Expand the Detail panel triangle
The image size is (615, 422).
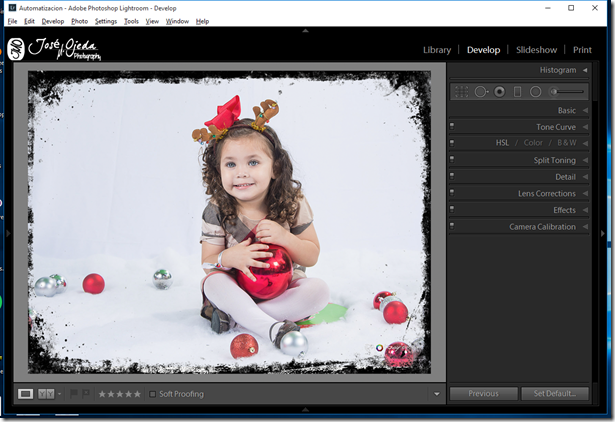pyautogui.click(x=585, y=177)
